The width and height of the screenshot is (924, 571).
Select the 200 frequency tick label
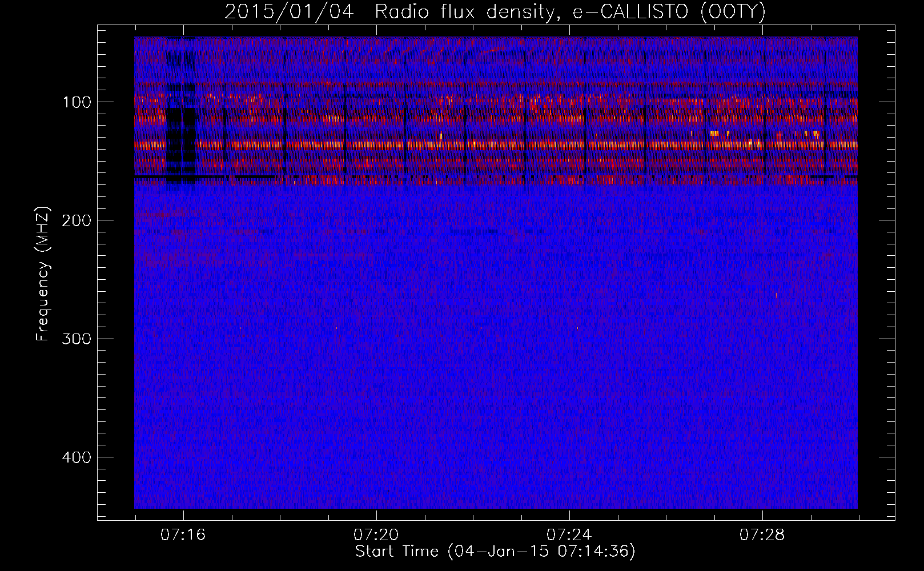77,220
